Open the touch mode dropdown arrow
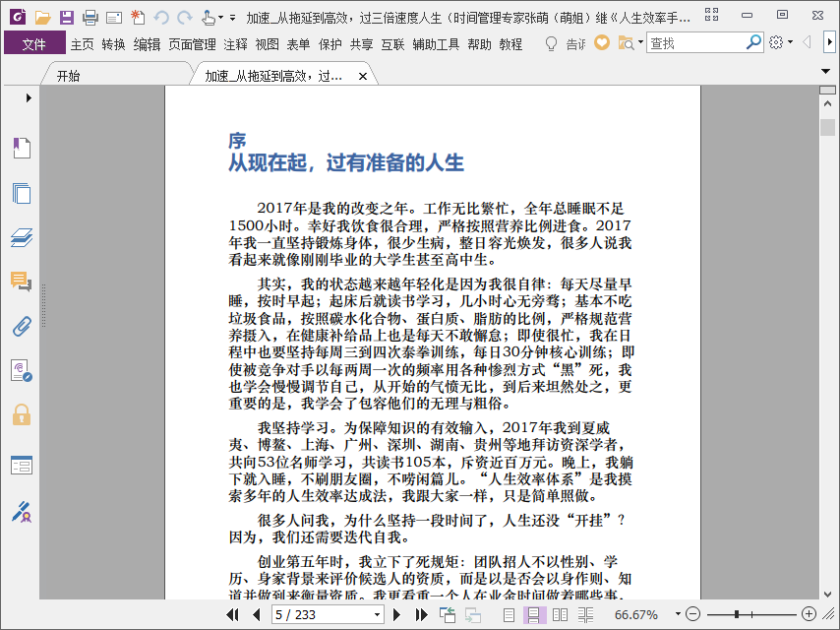 click(x=220, y=18)
